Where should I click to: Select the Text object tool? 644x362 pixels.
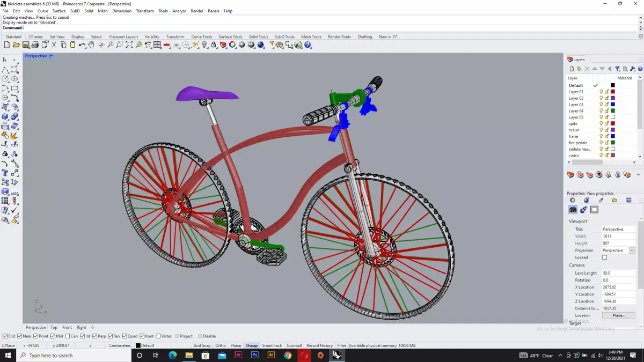coord(5,173)
